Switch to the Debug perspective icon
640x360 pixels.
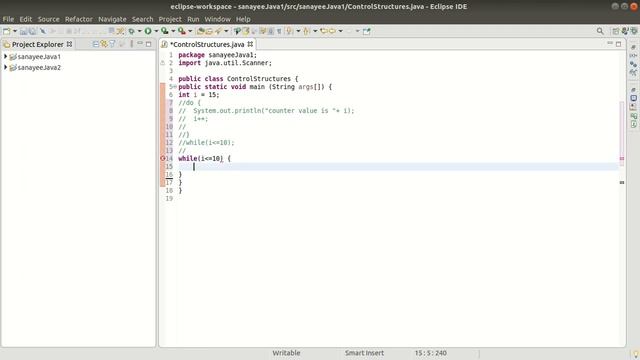tap(633, 31)
